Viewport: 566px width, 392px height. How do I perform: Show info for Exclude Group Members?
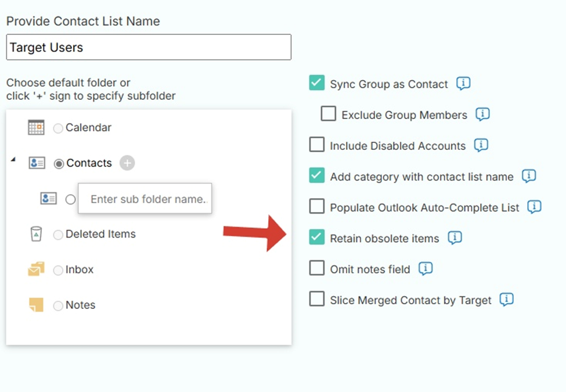tap(482, 114)
